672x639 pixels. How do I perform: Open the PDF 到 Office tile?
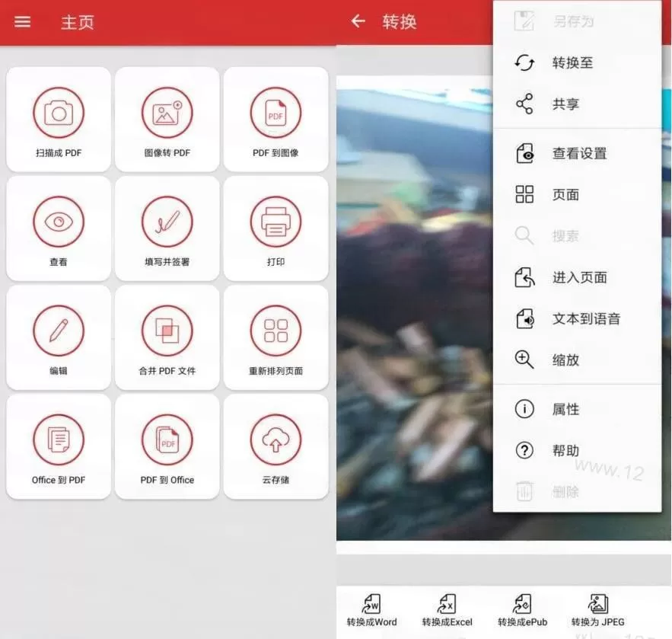(x=167, y=446)
